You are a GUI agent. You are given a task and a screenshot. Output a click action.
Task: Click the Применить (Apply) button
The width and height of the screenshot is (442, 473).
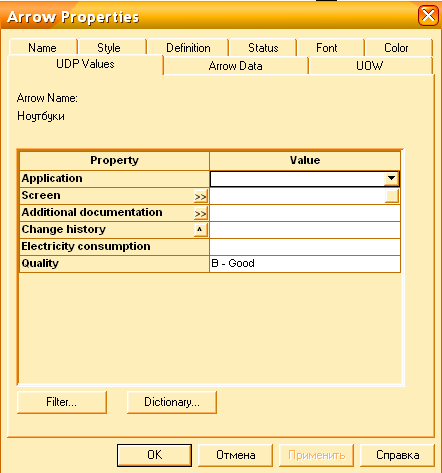[316, 455]
